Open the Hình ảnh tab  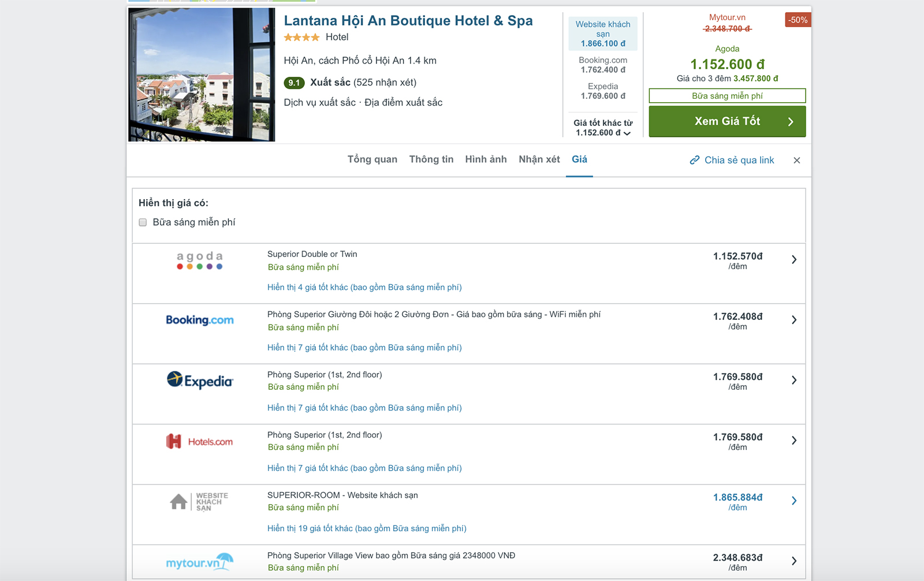(486, 159)
